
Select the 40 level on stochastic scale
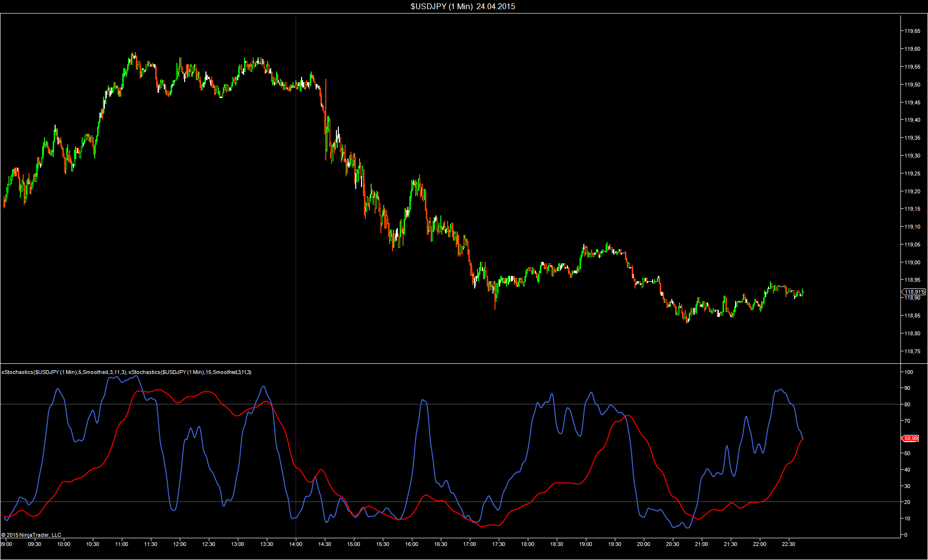point(907,470)
